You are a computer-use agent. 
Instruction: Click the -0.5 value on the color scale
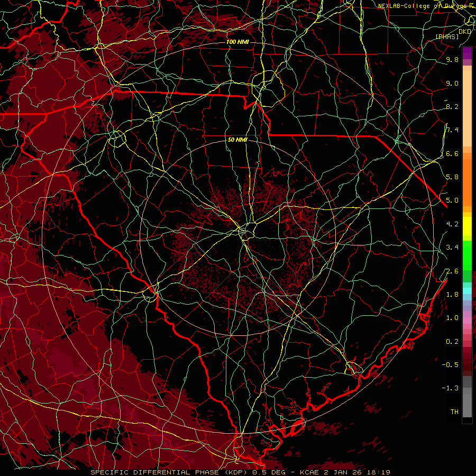pos(450,364)
